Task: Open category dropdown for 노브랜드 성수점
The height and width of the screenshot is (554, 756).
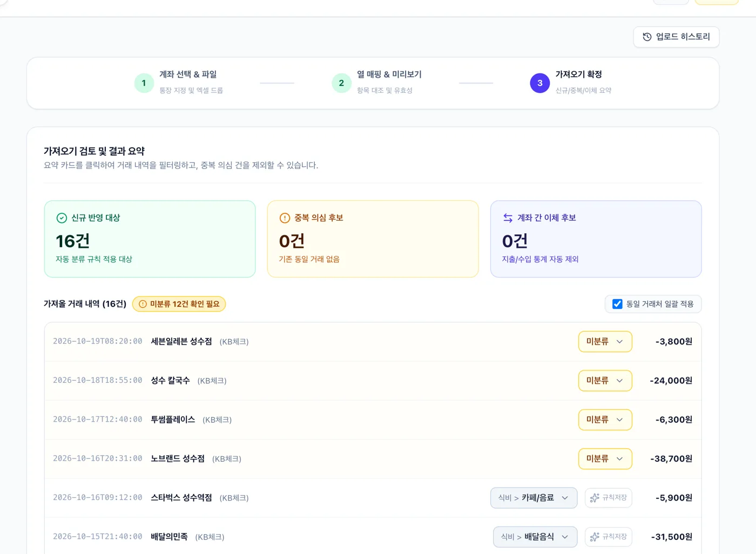Action: [605, 458]
